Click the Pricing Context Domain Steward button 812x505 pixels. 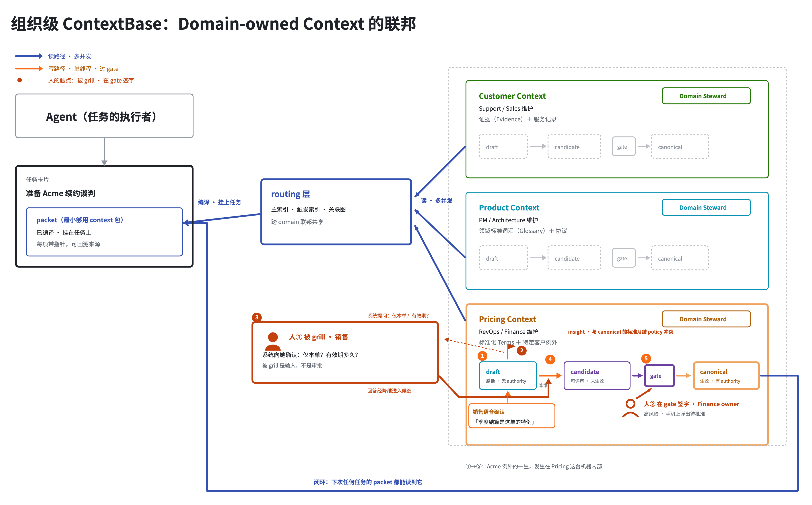pos(706,319)
